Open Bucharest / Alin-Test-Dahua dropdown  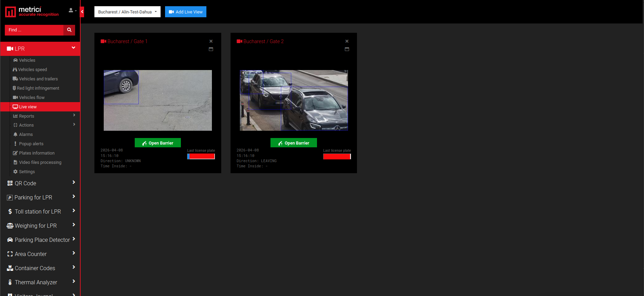pos(127,12)
